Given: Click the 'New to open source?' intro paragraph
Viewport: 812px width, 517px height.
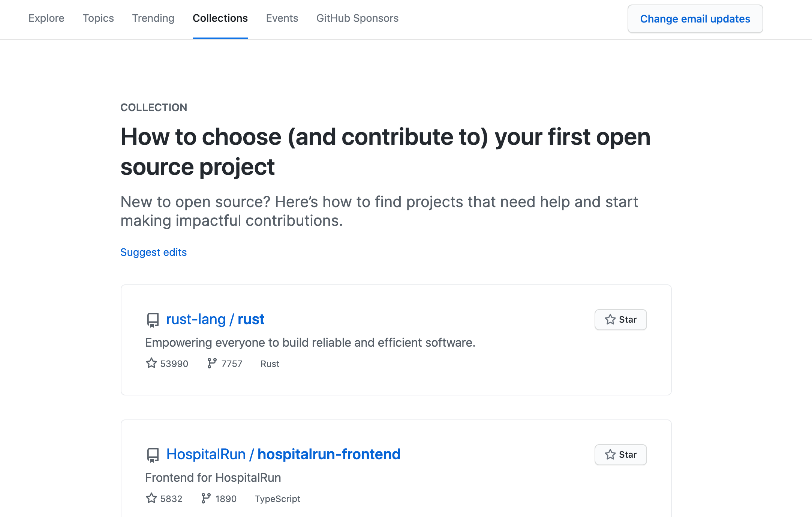Looking at the screenshot, I should (x=379, y=211).
